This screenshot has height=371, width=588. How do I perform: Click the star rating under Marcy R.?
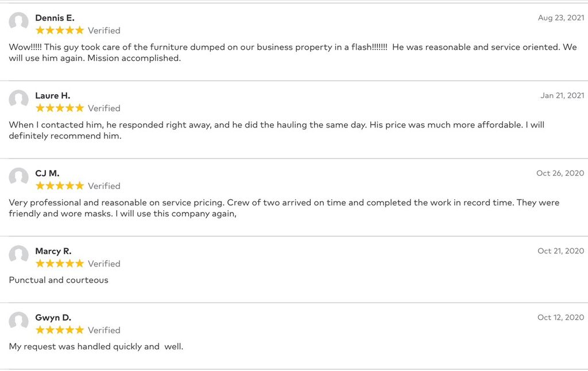point(60,264)
